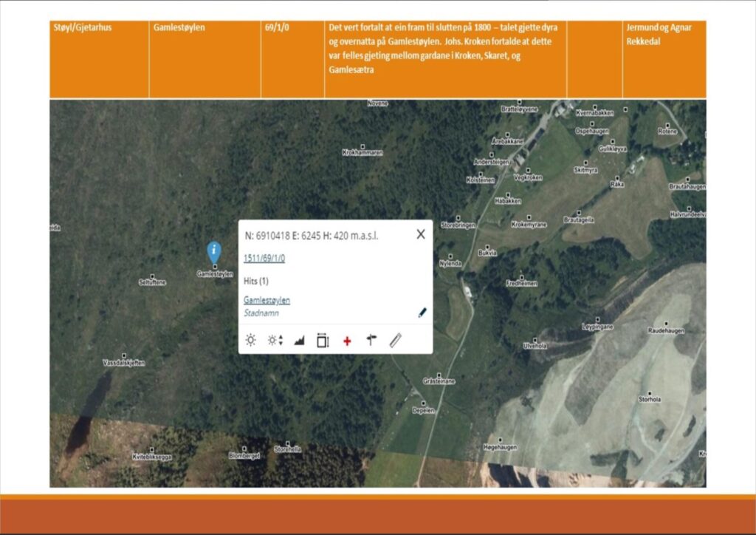Click the blue info marker on the map
The height and width of the screenshot is (535, 756).
pyautogui.click(x=213, y=252)
